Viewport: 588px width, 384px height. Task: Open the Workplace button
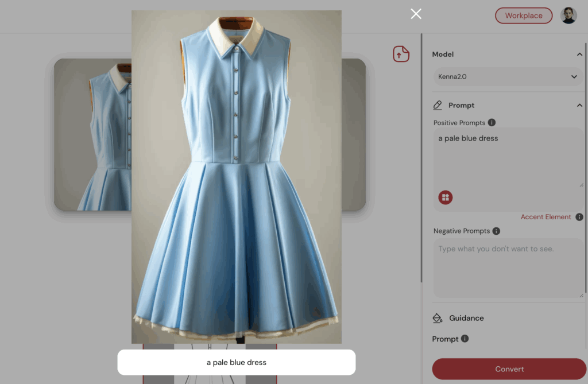(x=524, y=15)
